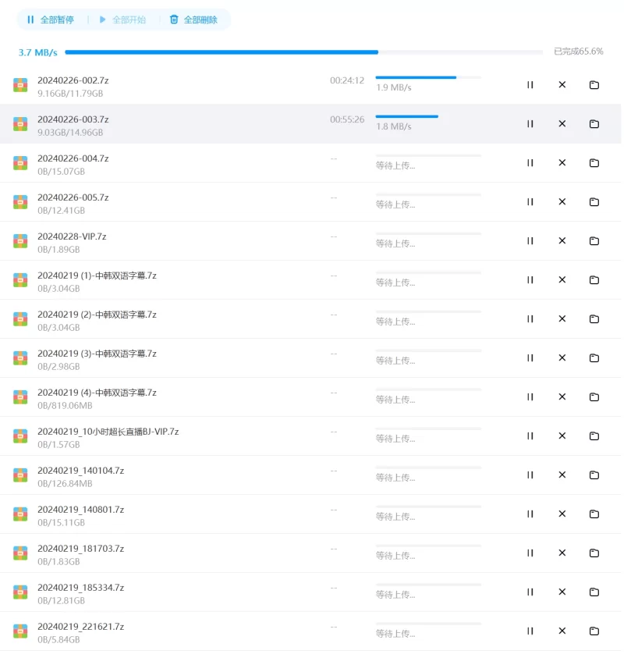Open folder of 20240219 (1)-中韩双语字幕.7z
The image size is (624, 672).
coord(594,280)
